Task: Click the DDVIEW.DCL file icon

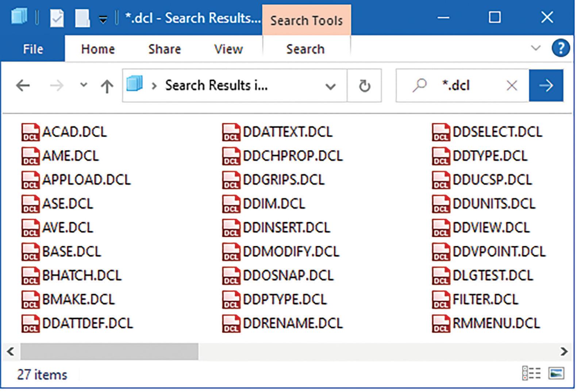Action: (x=441, y=228)
